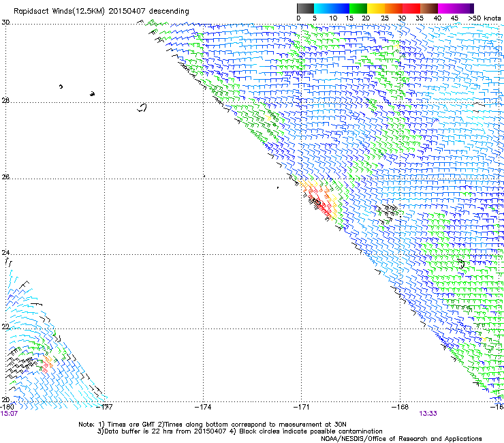
Task: Click the black island dot near 28.4N -178.3
Action: tap(61, 87)
